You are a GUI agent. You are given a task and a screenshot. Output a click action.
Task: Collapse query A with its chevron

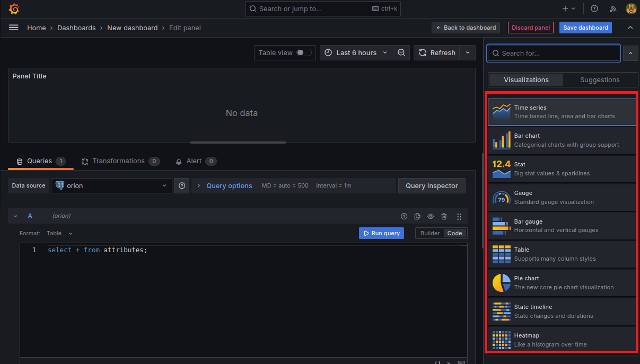15,216
